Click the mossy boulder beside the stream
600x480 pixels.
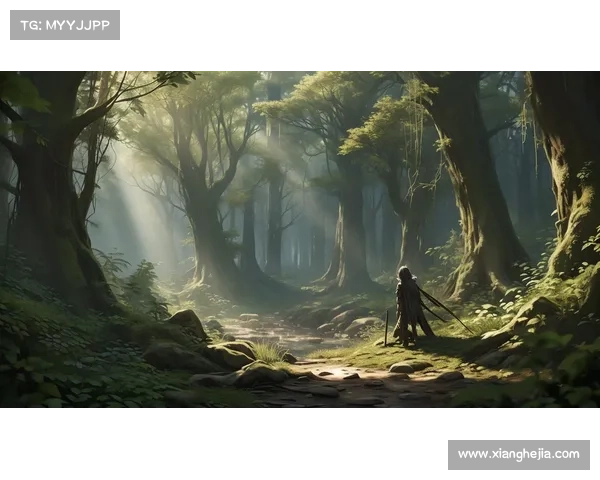click(187, 322)
